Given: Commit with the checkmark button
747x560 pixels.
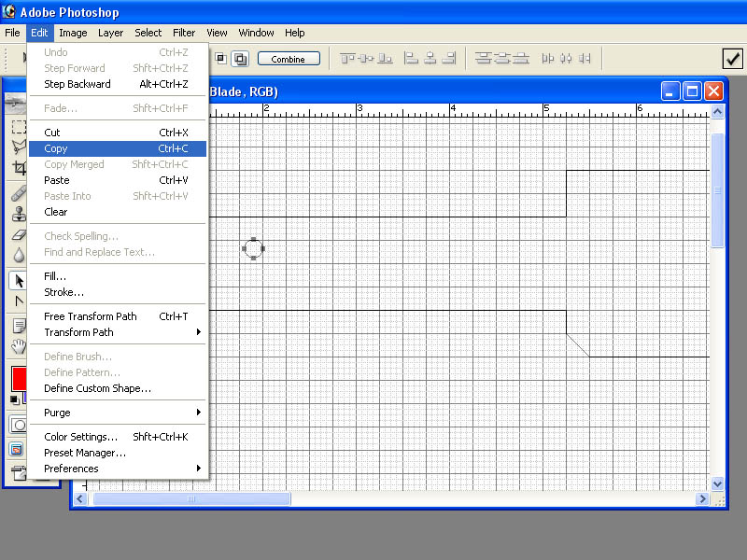Looking at the screenshot, I should tap(732, 59).
